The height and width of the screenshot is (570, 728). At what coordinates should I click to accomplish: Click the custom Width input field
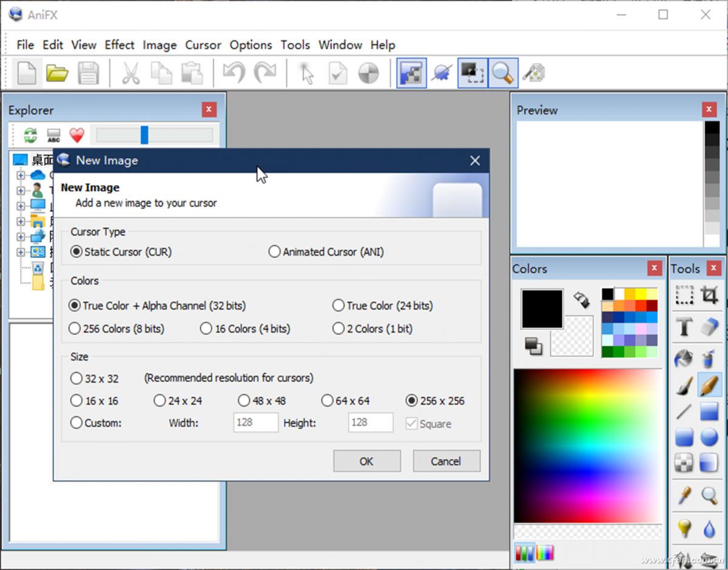(255, 422)
